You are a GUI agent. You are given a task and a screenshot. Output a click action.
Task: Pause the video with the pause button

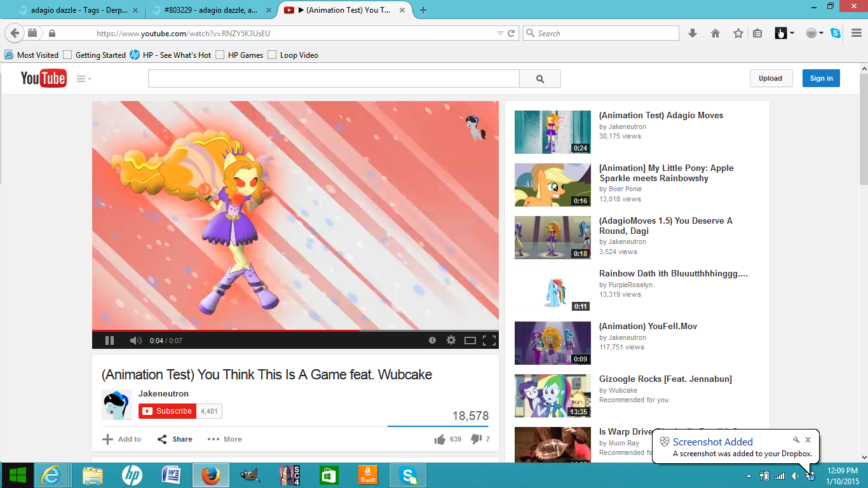(x=109, y=341)
